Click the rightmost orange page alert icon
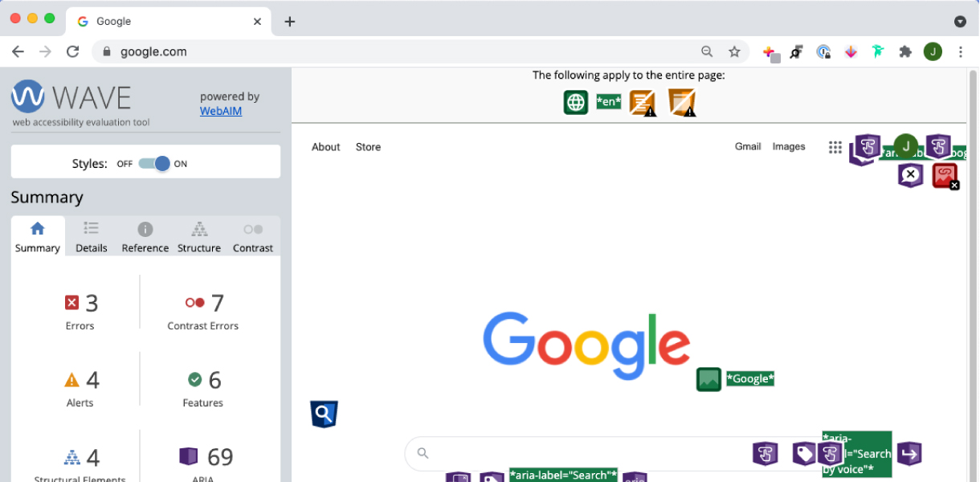 tap(682, 103)
